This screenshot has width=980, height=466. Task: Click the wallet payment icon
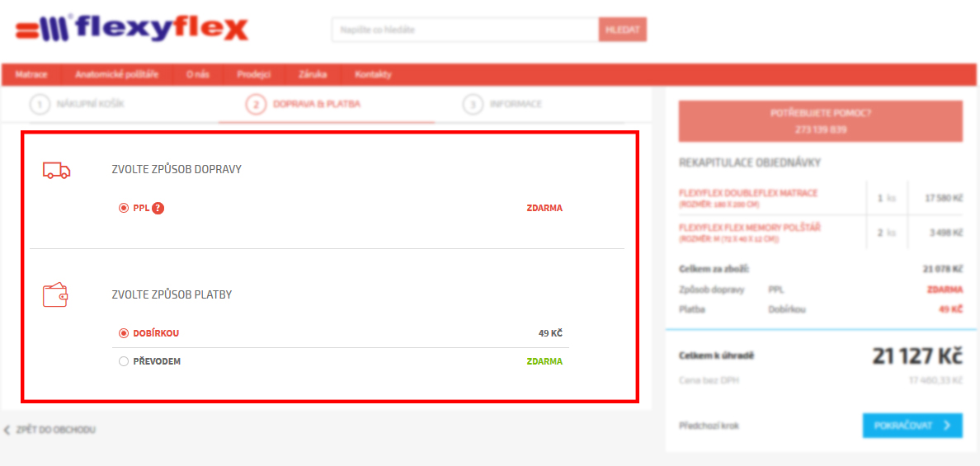(55, 294)
